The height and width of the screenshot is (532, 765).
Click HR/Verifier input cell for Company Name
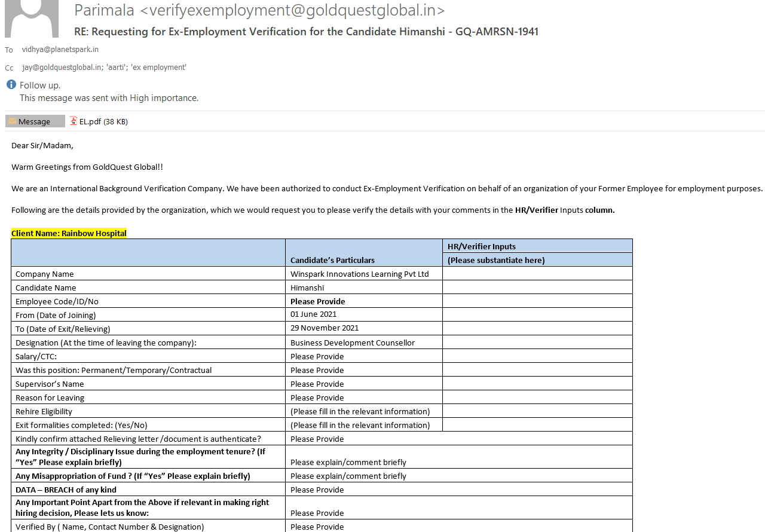537,274
